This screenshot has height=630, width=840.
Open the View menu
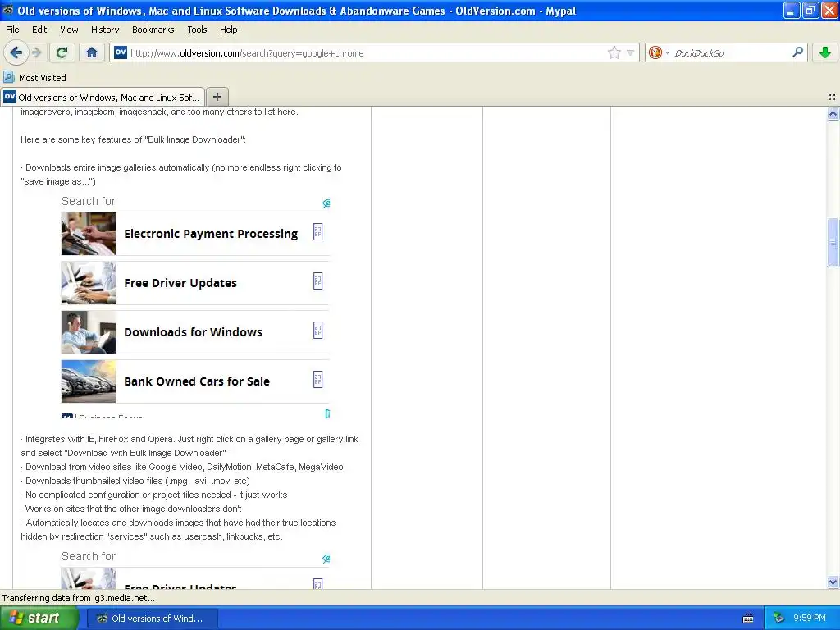click(69, 30)
